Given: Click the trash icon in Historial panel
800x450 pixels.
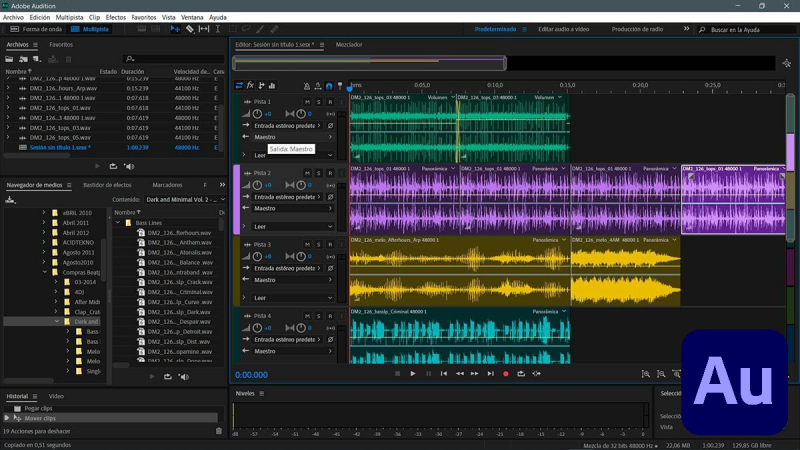Looking at the screenshot, I should (219, 431).
